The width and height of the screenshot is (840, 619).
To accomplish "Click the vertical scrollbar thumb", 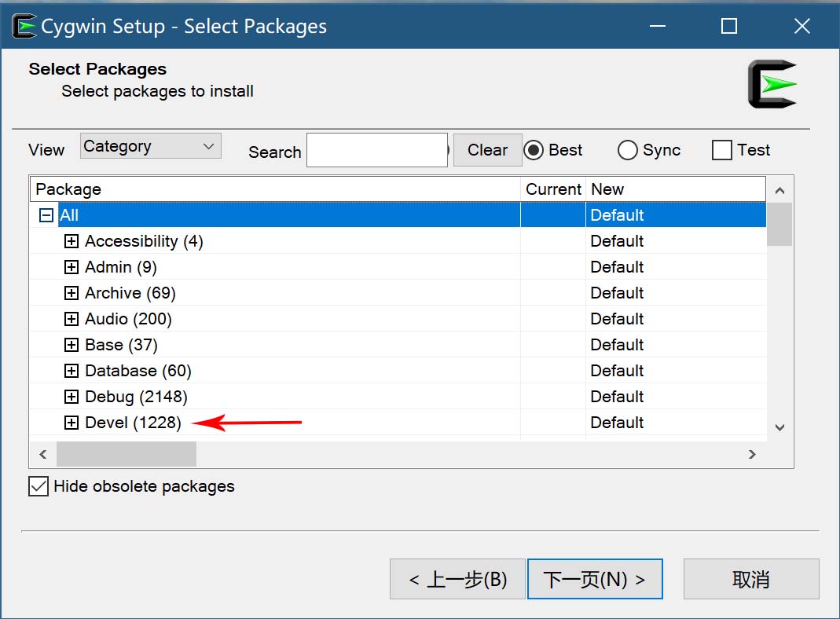I will click(779, 224).
